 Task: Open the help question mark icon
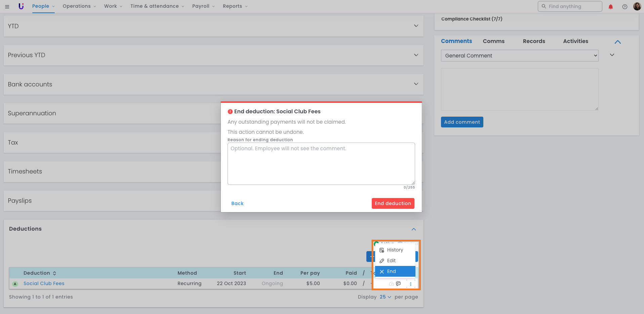(x=625, y=7)
